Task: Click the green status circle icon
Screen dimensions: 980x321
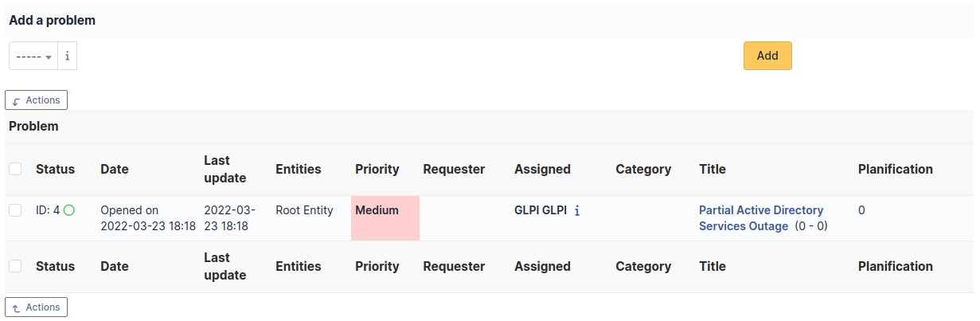Action: pos(69,210)
